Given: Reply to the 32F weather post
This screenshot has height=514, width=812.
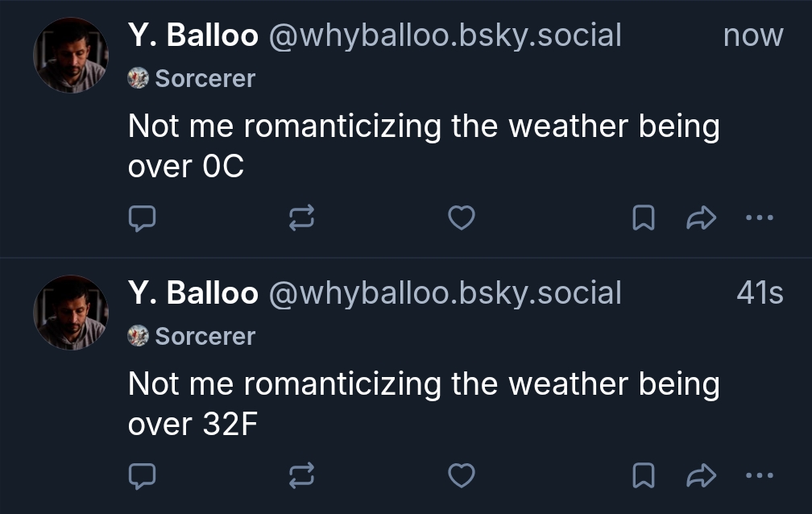Looking at the screenshot, I should 142,476.
